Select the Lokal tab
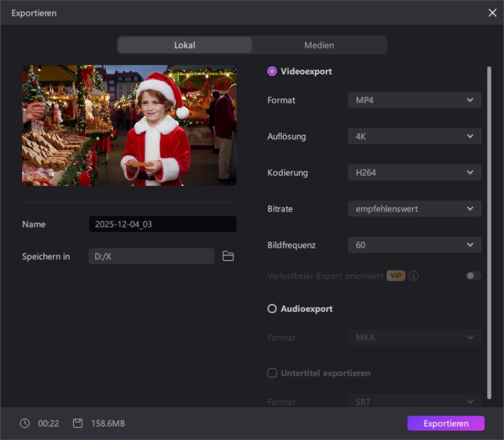504x440 pixels. click(184, 45)
